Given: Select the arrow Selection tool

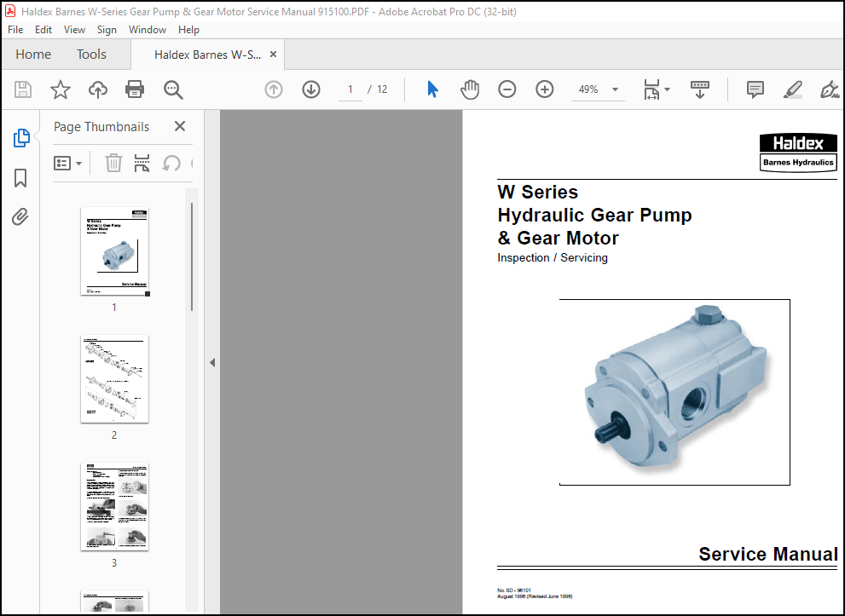Looking at the screenshot, I should (432, 89).
